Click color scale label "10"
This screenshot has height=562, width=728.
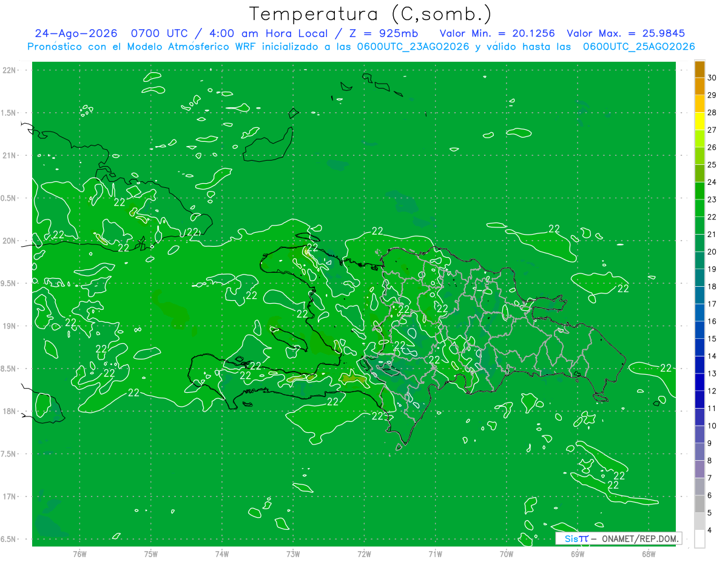(x=712, y=426)
